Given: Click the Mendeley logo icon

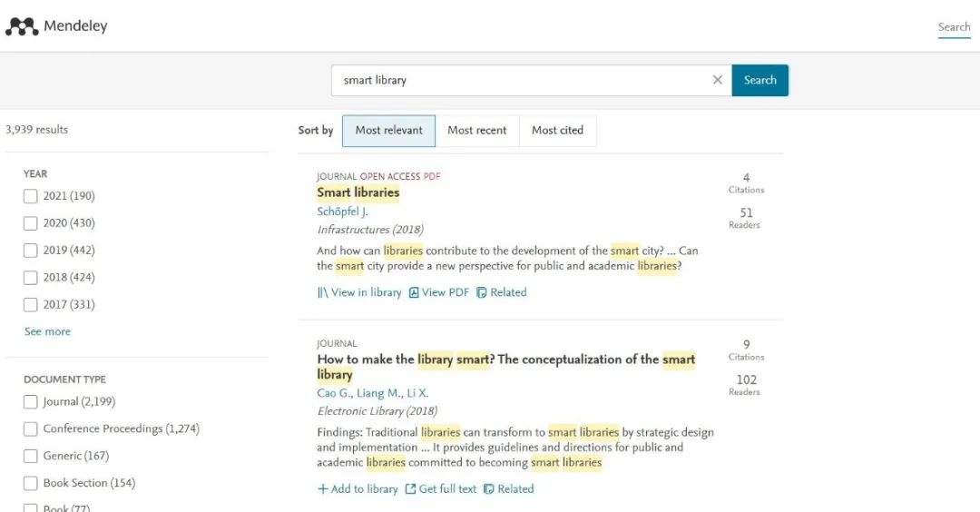Looking at the screenshot, I should [22, 26].
